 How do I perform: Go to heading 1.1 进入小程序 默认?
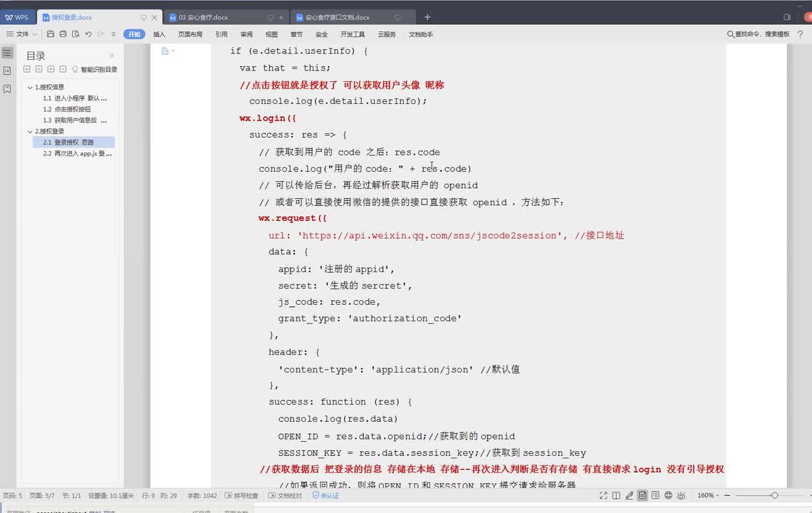(75, 98)
